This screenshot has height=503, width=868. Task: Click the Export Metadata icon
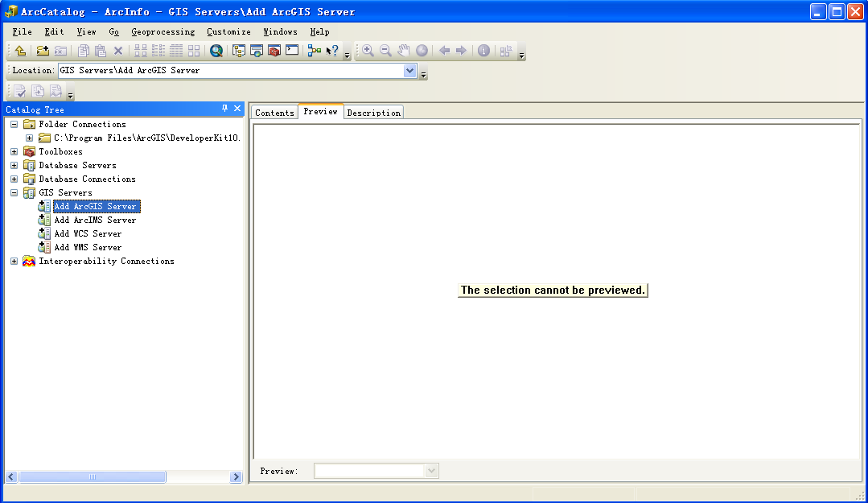38,92
